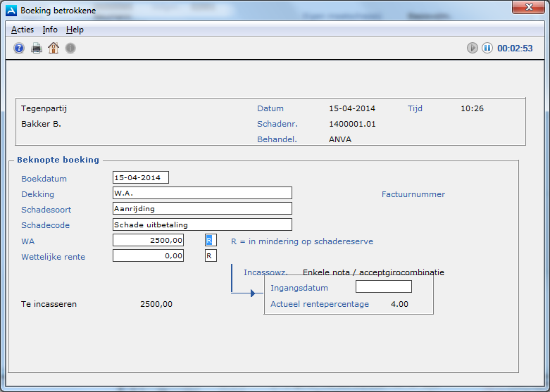Screen dimensions: 550x392
Task: Click the WA amount field showing 2500,00
Action: pos(148,240)
